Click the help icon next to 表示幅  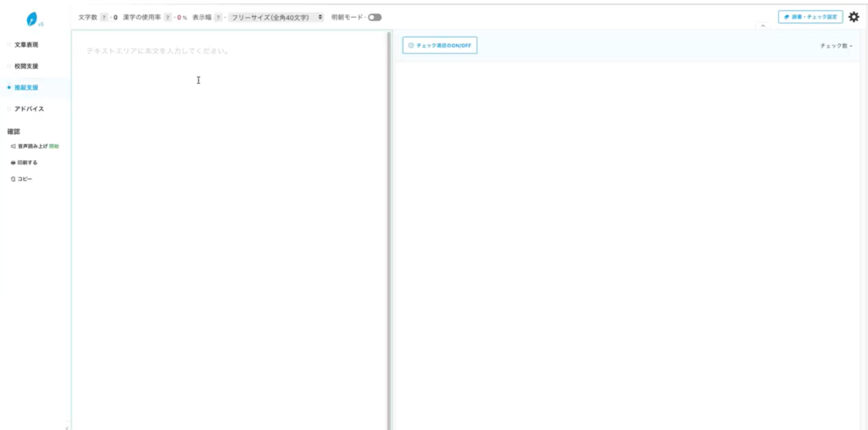click(x=219, y=17)
